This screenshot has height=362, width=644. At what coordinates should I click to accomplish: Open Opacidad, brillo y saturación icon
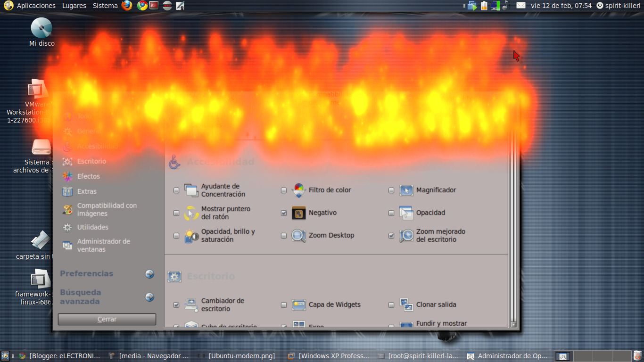click(191, 235)
